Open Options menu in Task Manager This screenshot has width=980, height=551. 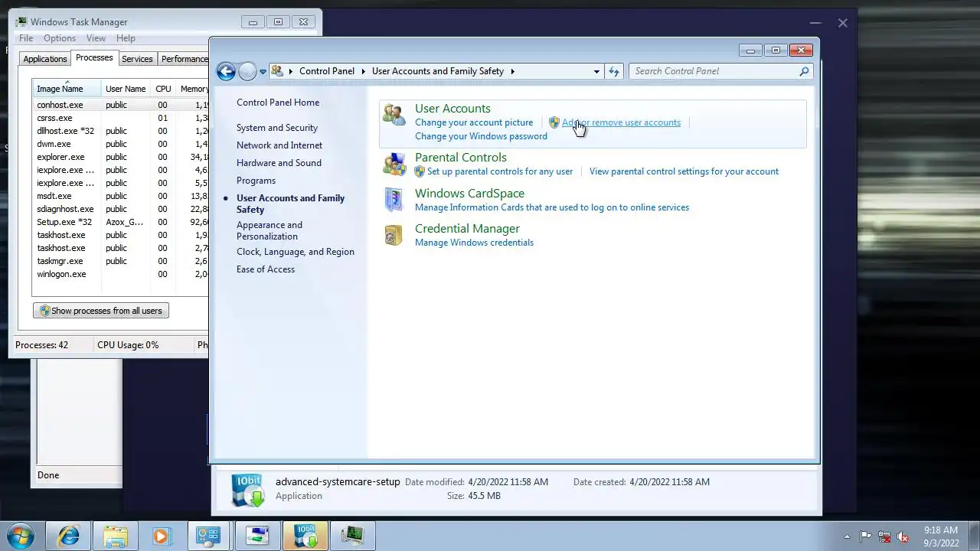60,38
